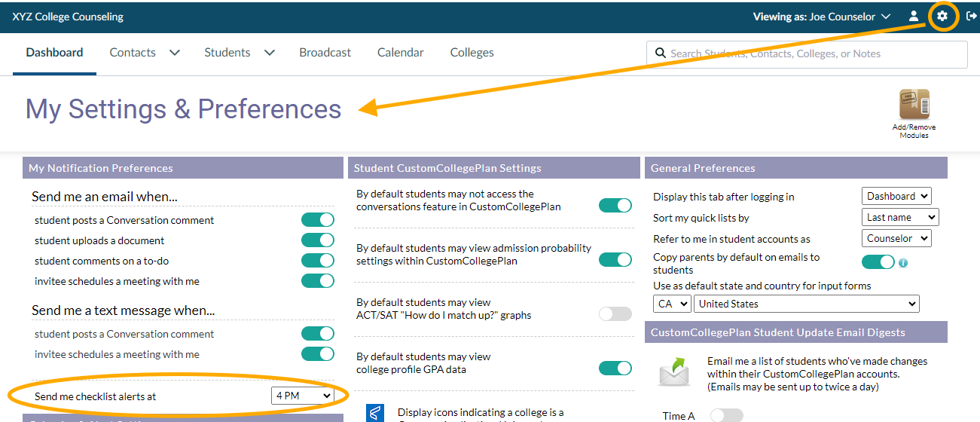Open settings via the gear icon
This screenshot has width=980, height=422.
(942, 16)
